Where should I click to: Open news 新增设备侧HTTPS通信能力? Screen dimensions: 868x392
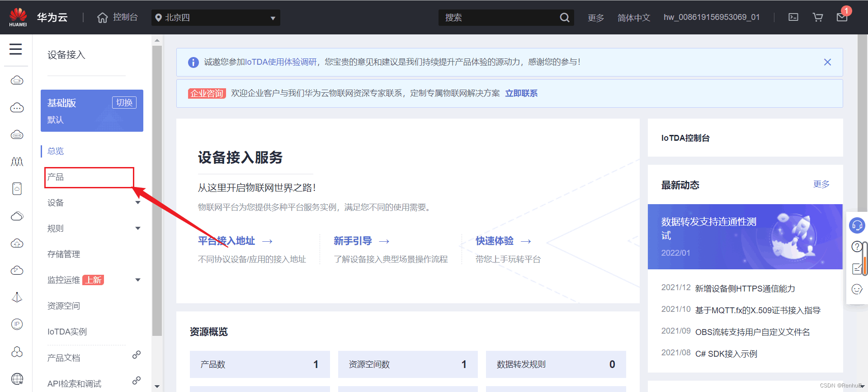pyautogui.click(x=745, y=289)
